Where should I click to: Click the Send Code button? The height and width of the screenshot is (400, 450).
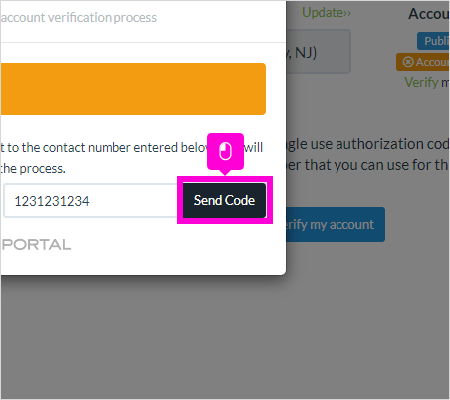point(224,200)
